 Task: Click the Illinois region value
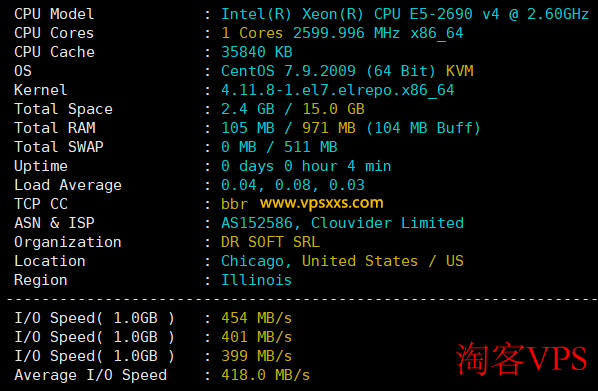tap(257, 280)
